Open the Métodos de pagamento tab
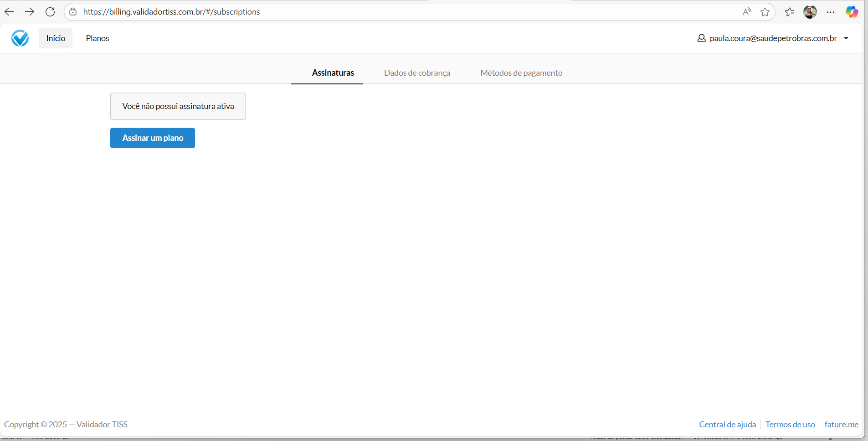Viewport: 868px width, 441px height. (521, 73)
